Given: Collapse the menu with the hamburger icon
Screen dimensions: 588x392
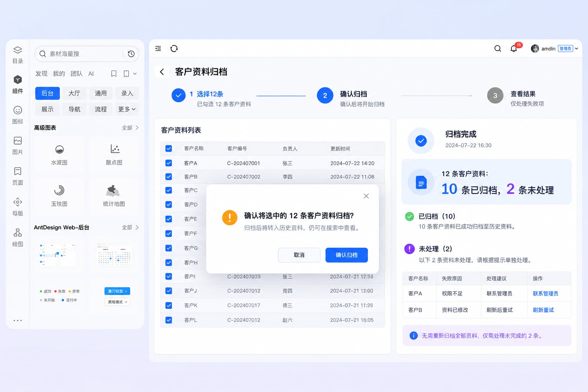Looking at the screenshot, I should [158, 49].
